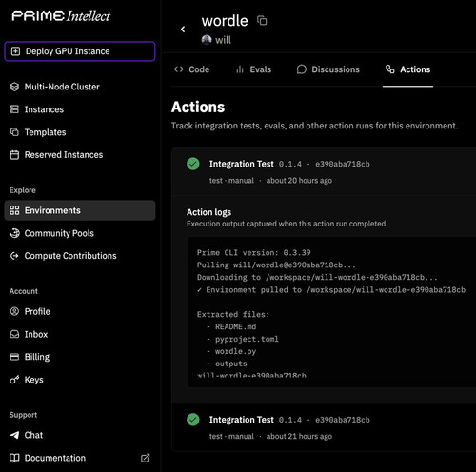The image size is (476, 472).
Task: Click the 'about 20 hours ago' timestamp
Action: pyautogui.click(x=299, y=181)
